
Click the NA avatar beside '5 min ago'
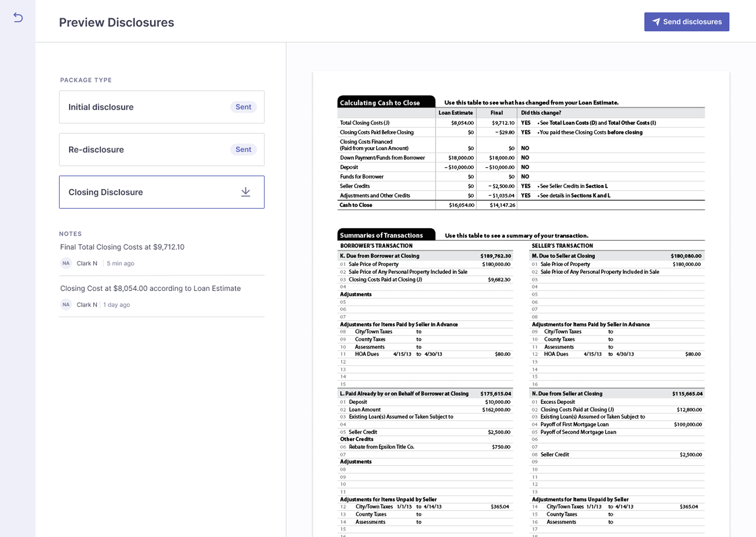click(66, 263)
